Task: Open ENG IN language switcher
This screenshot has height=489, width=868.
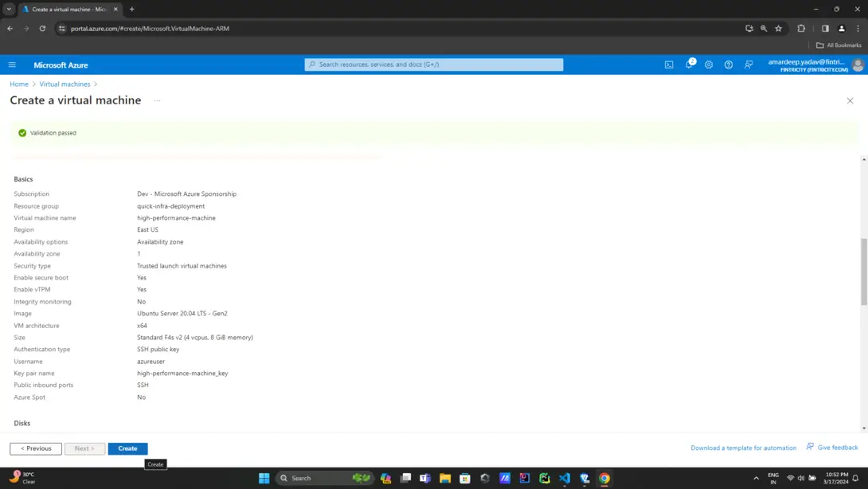Action: tap(772, 478)
